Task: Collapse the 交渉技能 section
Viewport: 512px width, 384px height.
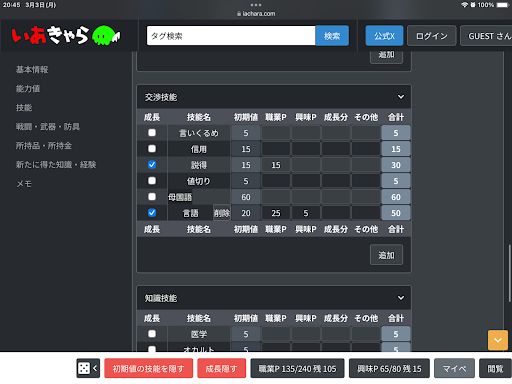Action: pyautogui.click(x=401, y=97)
